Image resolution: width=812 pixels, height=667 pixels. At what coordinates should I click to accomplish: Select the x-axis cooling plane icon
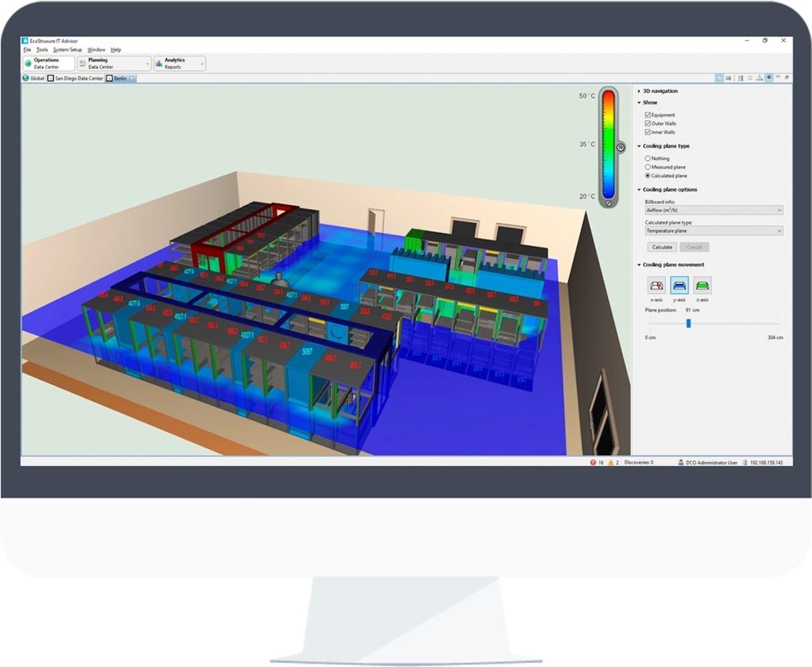click(656, 285)
